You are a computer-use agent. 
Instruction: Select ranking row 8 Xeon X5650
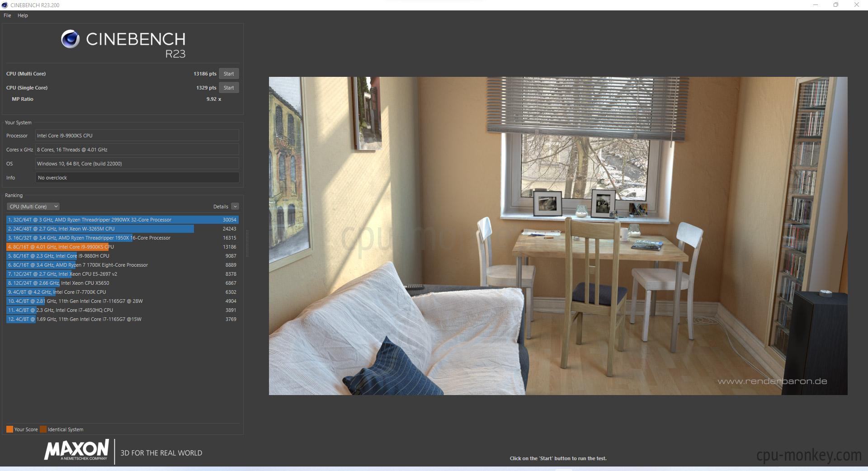click(123, 283)
